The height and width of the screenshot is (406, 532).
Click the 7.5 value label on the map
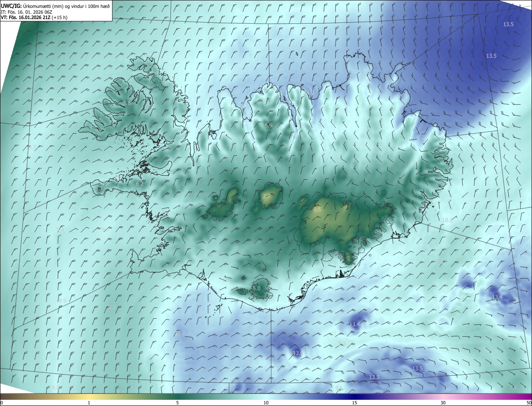(513, 387)
